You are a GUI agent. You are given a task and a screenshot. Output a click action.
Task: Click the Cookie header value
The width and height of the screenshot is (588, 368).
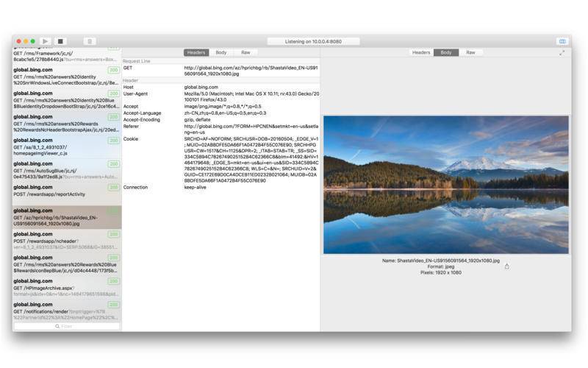251,160
